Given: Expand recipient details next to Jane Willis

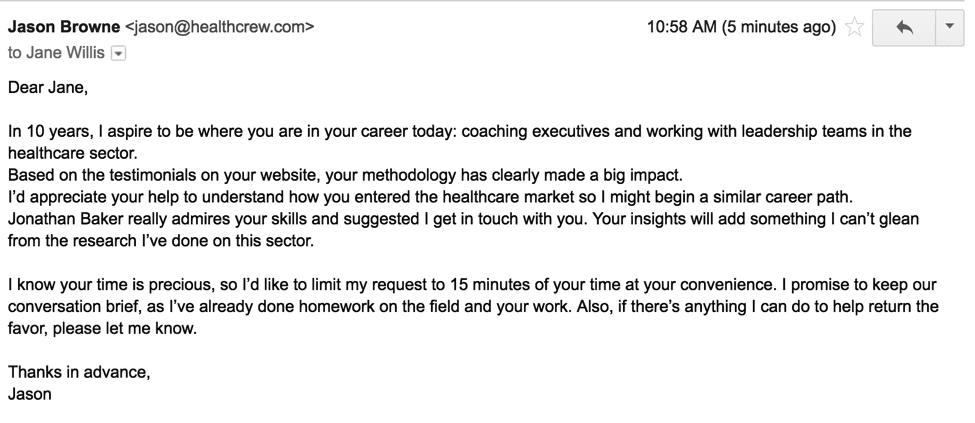Looking at the screenshot, I should (118, 53).
